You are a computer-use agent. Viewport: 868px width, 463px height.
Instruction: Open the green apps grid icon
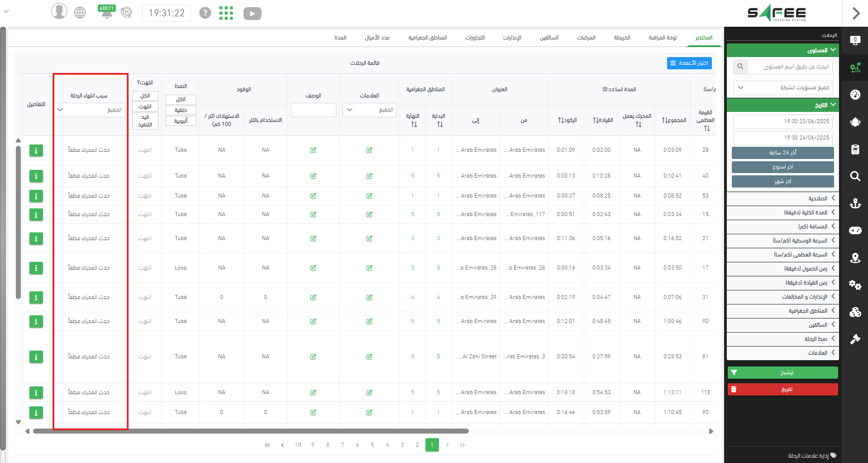pyautogui.click(x=226, y=13)
